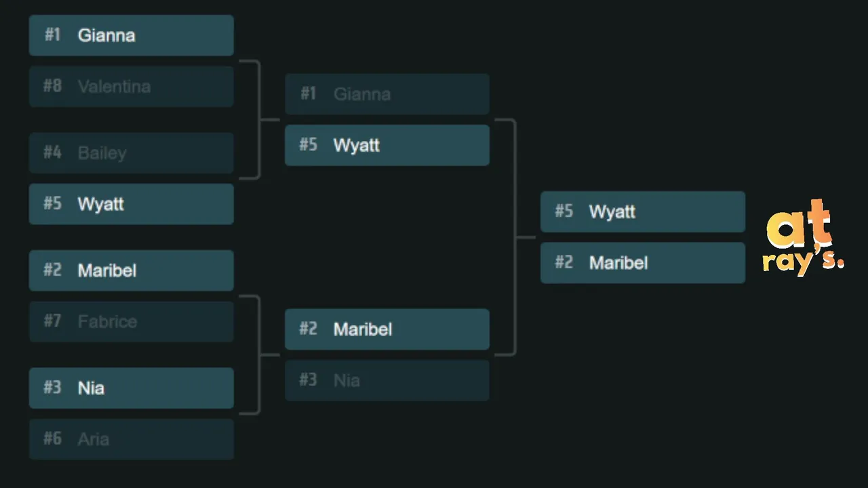Click the #1 seed label on first-round Gianna

[x=52, y=35]
